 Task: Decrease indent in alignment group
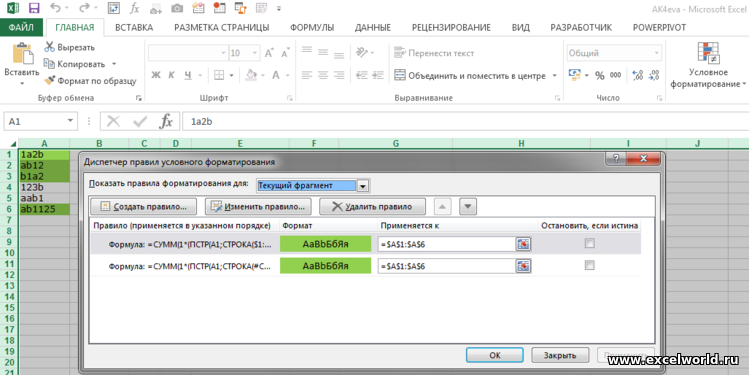point(362,75)
